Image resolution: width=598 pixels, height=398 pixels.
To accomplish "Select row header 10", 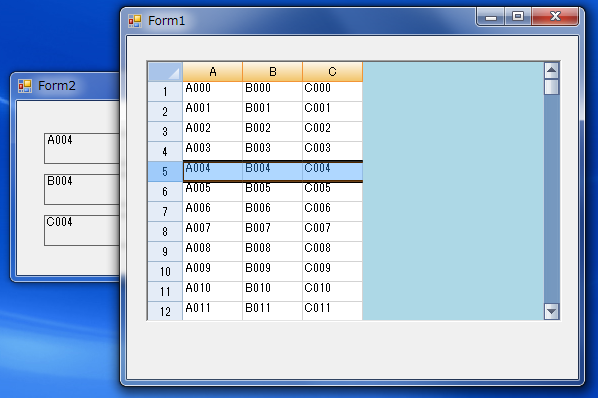I will (x=165, y=271).
